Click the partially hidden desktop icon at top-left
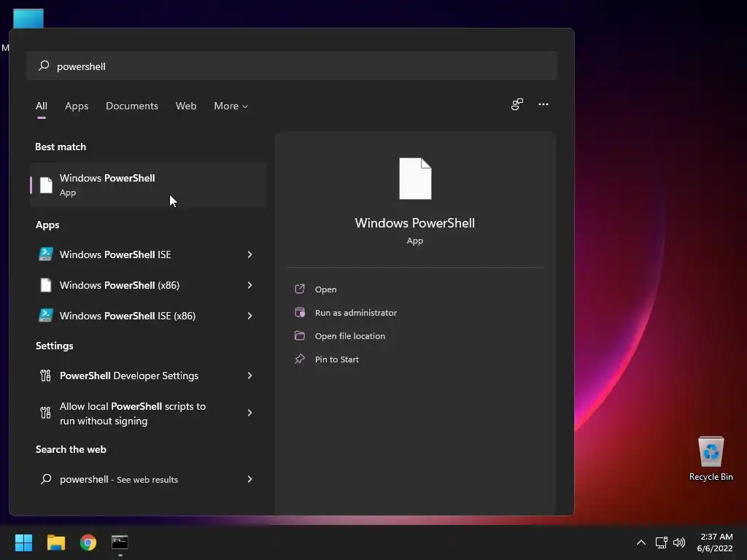Viewport: 747px width, 560px height. click(x=28, y=18)
